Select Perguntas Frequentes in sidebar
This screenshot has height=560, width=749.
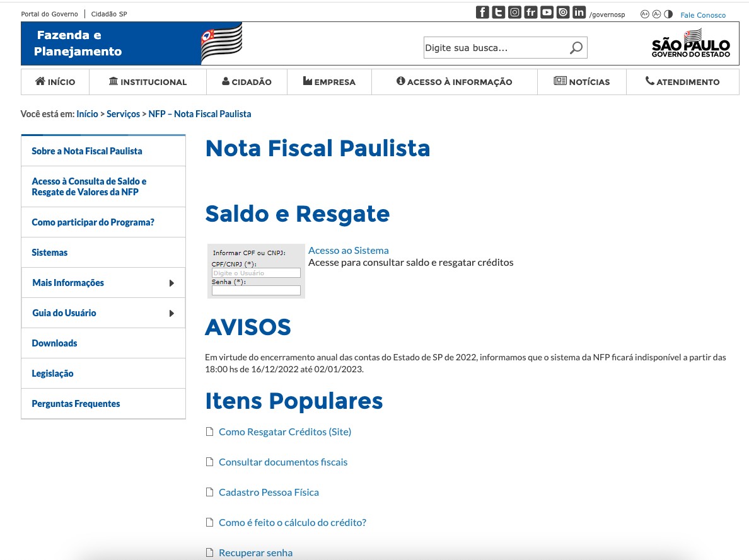pyautogui.click(x=103, y=403)
